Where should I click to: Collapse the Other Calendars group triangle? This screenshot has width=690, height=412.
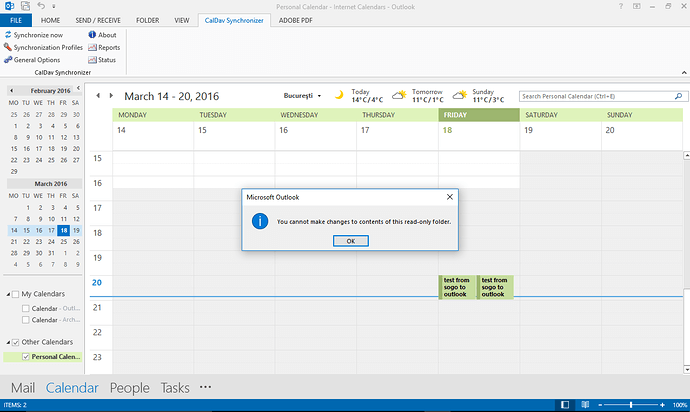click(x=8, y=342)
